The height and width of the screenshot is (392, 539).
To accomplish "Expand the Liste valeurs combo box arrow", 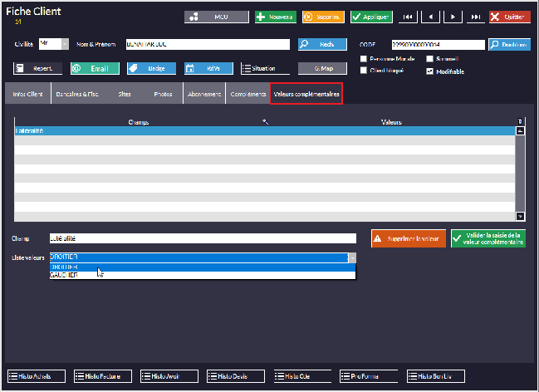I will 352,257.
